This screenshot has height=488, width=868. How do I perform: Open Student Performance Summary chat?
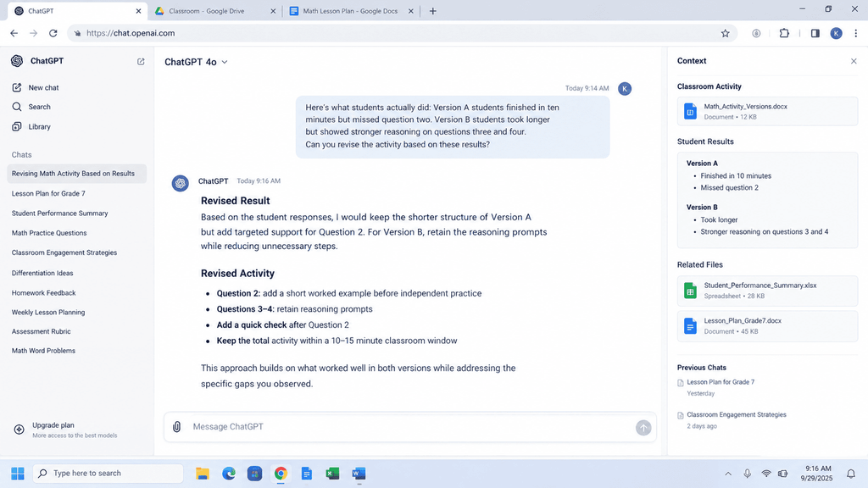[60, 213]
